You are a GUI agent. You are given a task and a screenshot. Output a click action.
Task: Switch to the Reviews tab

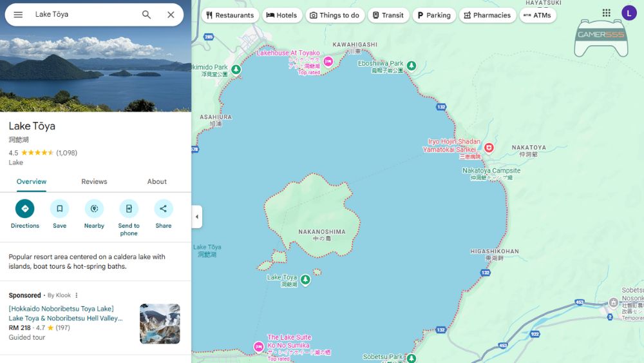point(94,182)
